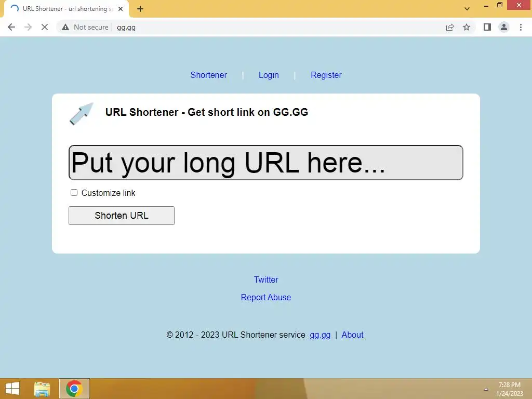532x399 pixels.
Task: Close the URL Shortener tab
Action: pyautogui.click(x=121, y=9)
